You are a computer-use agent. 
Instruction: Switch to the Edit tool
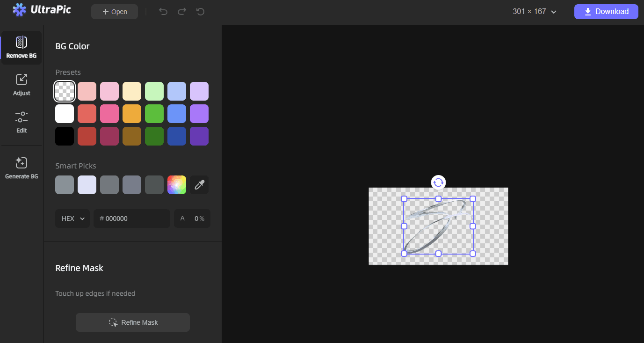coord(22,122)
